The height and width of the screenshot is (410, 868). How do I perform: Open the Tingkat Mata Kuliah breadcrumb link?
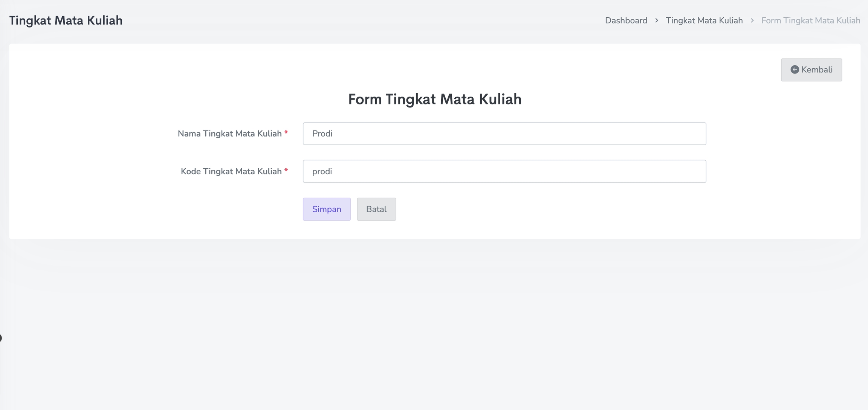pyautogui.click(x=704, y=20)
